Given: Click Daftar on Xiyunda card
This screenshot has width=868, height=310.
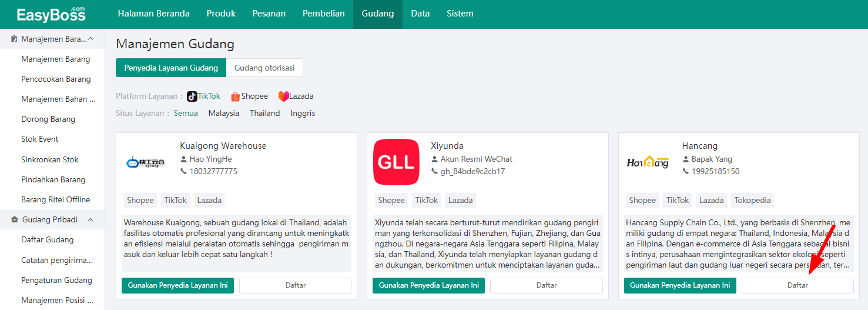Looking at the screenshot, I should 547,285.
